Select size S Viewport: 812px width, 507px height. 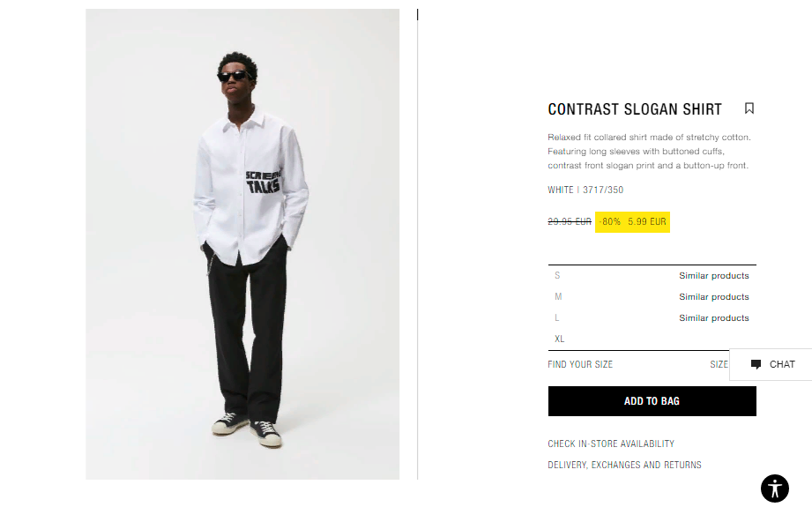pos(557,275)
